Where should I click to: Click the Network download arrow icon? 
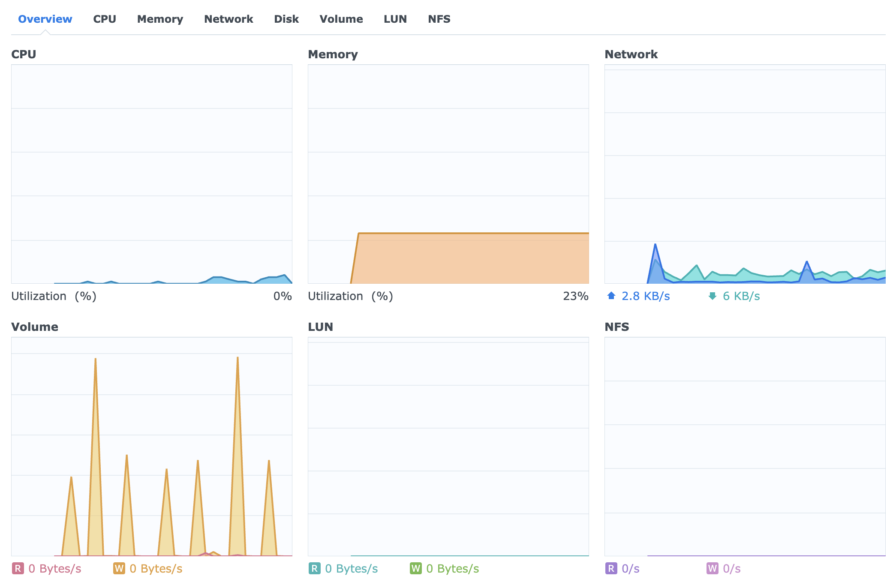[x=712, y=296]
